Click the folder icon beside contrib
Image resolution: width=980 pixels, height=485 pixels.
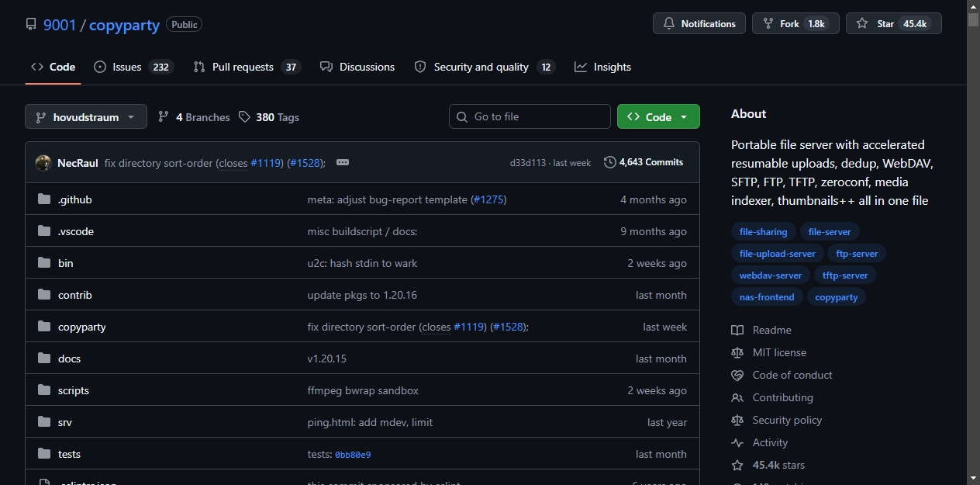[44, 295]
